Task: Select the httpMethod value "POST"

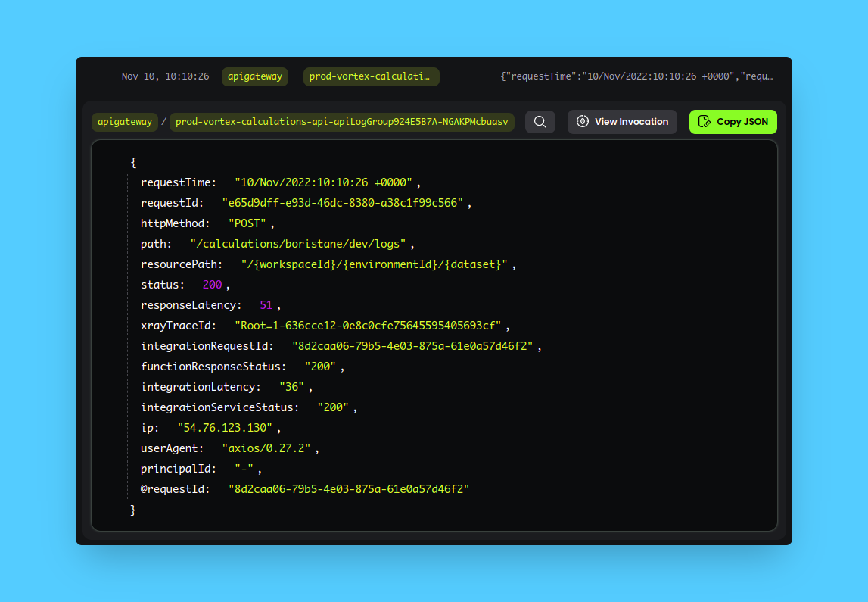Action: pyautogui.click(x=247, y=223)
